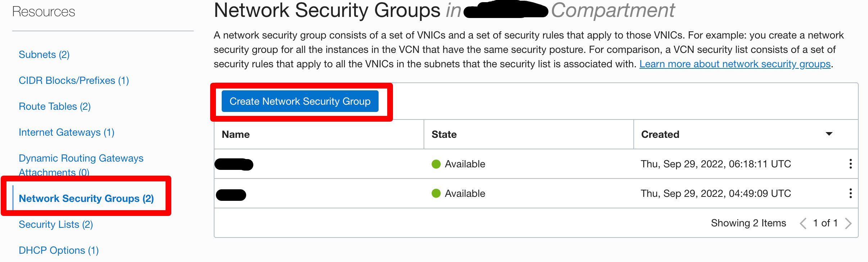The image size is (868, 262).
Task: Select Network Security Groups (2) item
Action: click(86, 198)
